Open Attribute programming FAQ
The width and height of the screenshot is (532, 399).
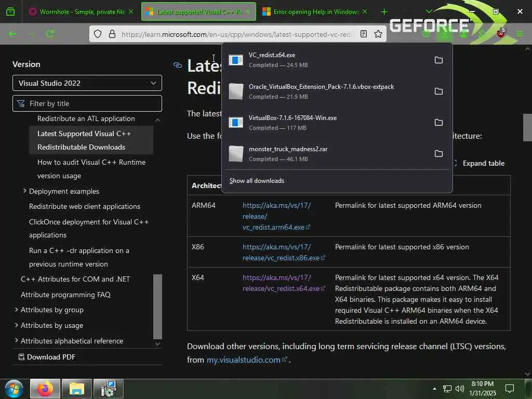click(x=65, y=295)
